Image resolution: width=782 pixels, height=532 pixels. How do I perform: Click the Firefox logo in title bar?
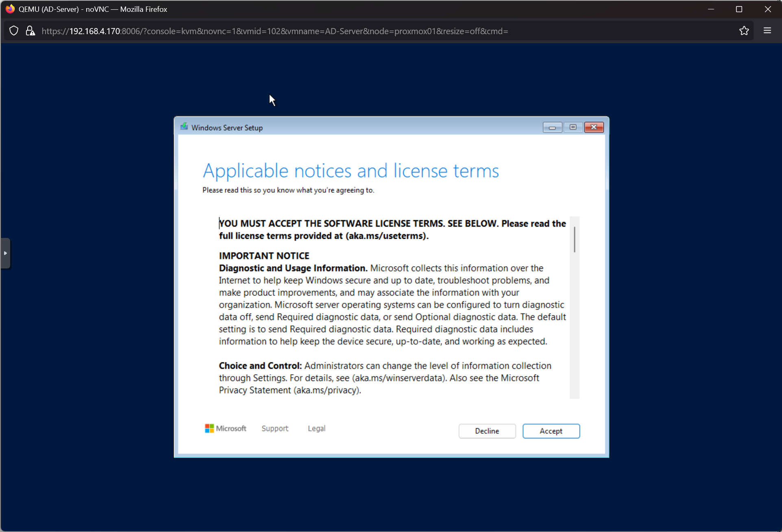[x=10, y=9]
